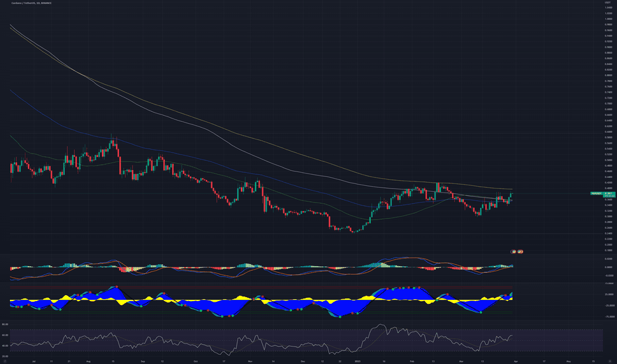Click the 'Jul' label on the time axis
617x364 pixels.
(34, 361)
